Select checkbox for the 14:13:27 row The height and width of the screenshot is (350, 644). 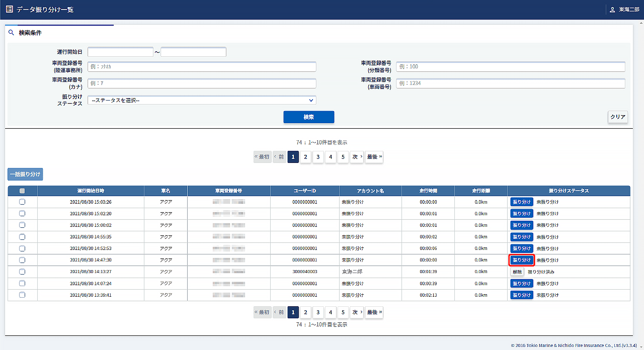[22, 272]
